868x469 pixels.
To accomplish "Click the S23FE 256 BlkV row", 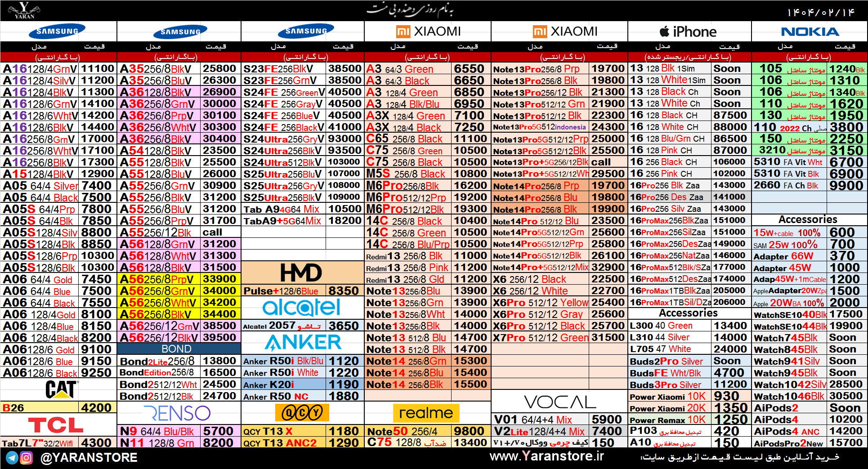I will tap(303, 68).
